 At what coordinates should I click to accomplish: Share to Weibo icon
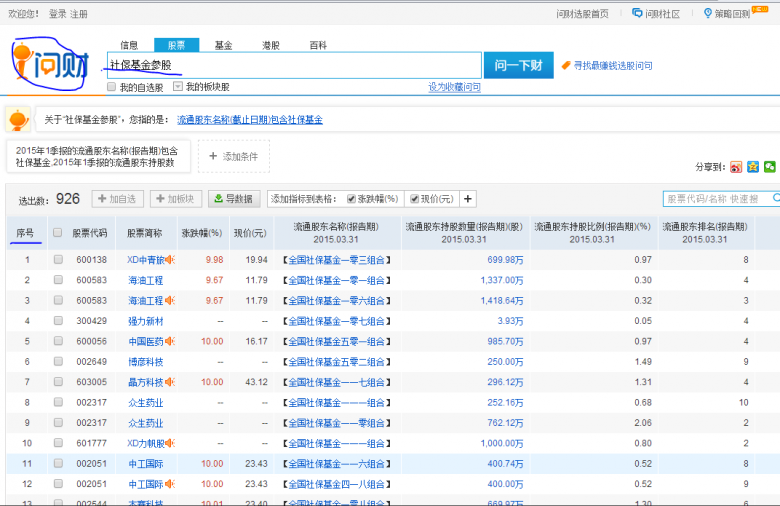tap(736, 167)
